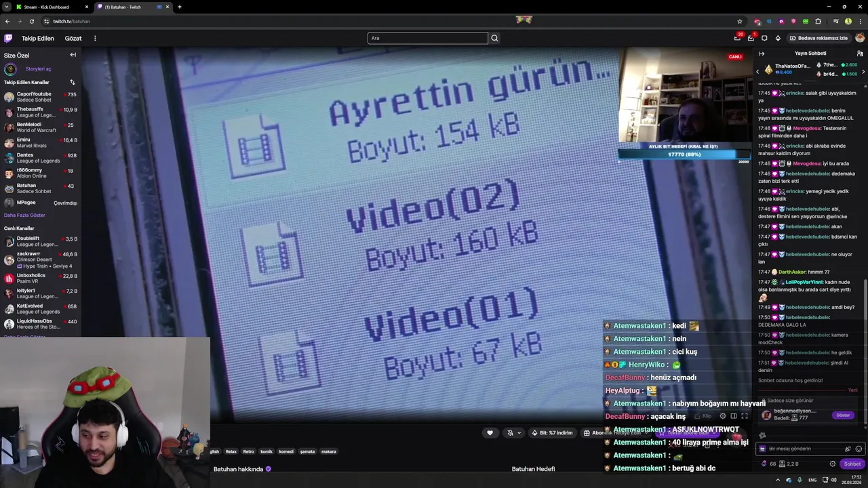Open the fox profile avatar menu
This screenshot has width=868, height=488.
(x=860, y=38)
